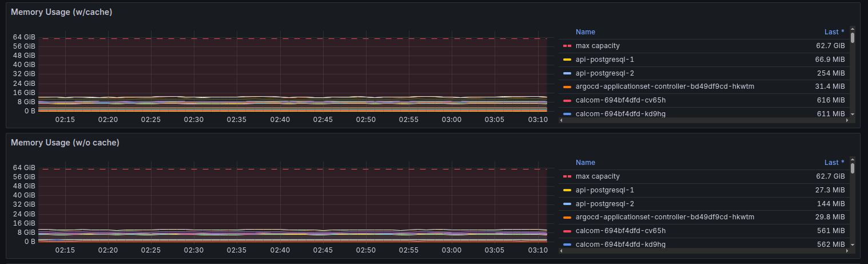
Task: Click scroll-down arrow of w/cache legend
Action: pyautogui.click(x=853, y=115)
